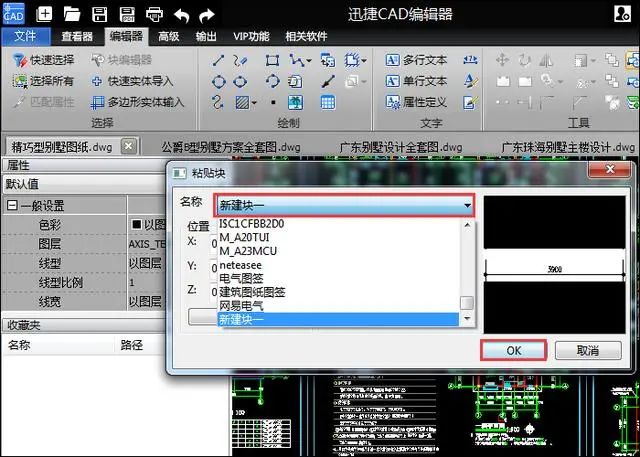Click the 路径 column header in 收藏夹
Image resolution: width=640 pixels, height=457 pixels.
(x=132, y=345)
